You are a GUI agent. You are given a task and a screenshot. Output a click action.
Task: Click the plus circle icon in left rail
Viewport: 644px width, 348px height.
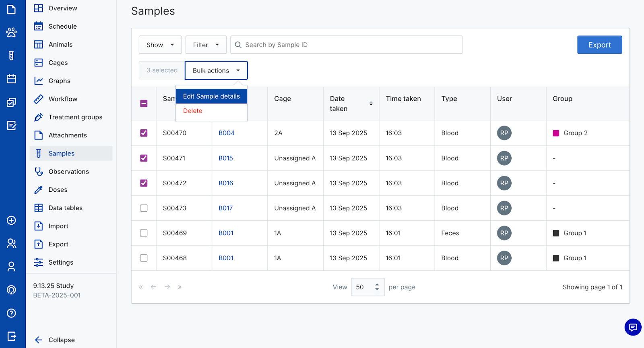(x=11, y=220)
